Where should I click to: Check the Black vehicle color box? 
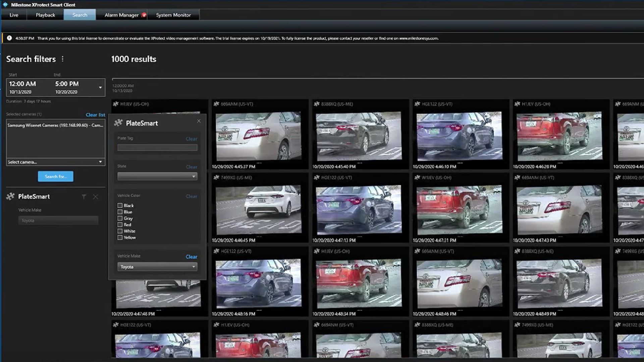[120, 205]
